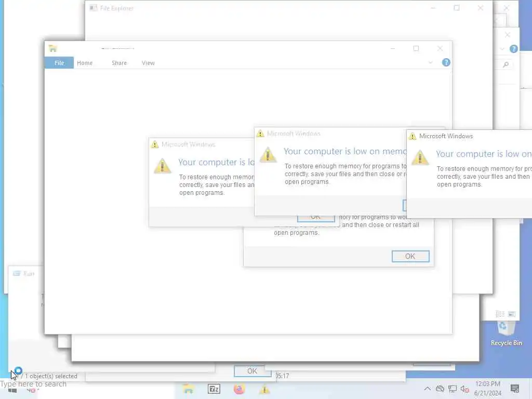Close the background window titled File Explorer
The width and height of the screenshot is (532, 399).
click(481, 8)
